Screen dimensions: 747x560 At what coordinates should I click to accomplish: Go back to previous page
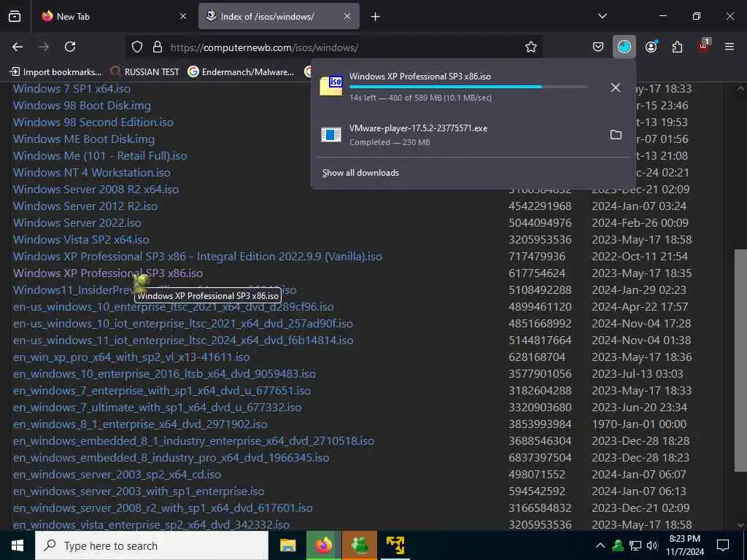[x=18, y=47]
